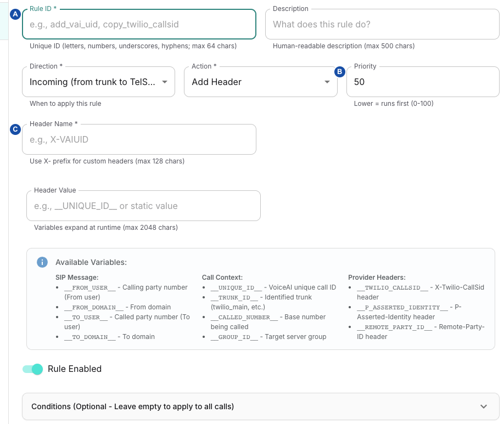This screenshot has height=424, width=504.
Task: Click the __UNIQUE_ID__ variable text
Action: 236,287
